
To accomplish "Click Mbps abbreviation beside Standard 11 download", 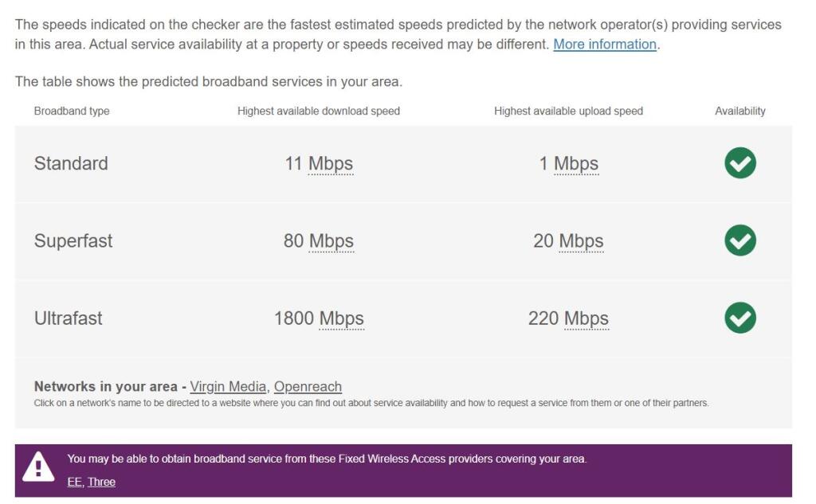I will pos(331,164).
